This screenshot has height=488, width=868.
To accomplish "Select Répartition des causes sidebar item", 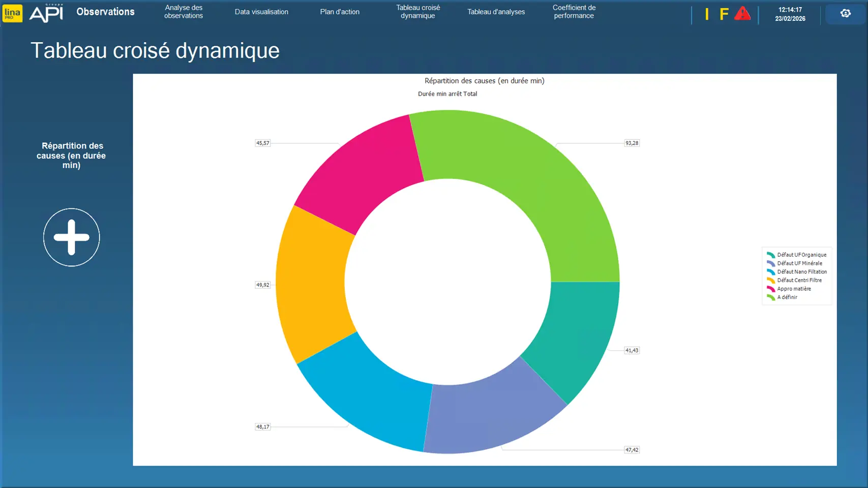I will tap(71, 156).
